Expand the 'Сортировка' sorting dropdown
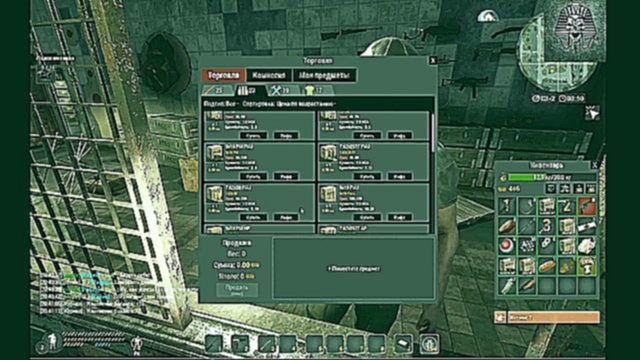This screenshot has width=640, height=360. (x=289, y=104)
